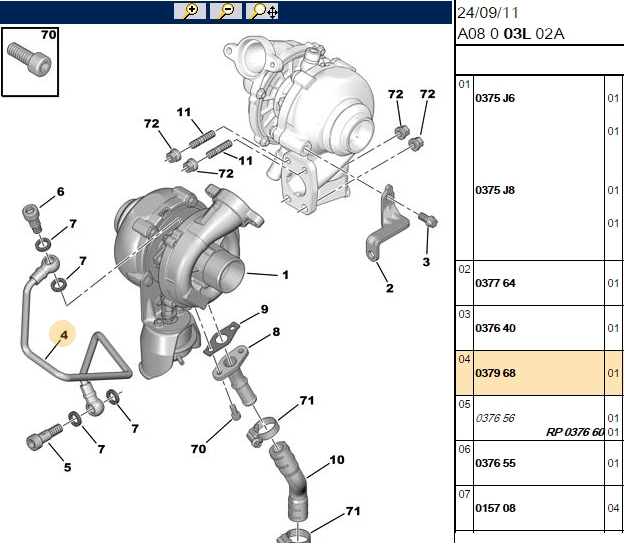
Task: Select highlighted callout number 4 on diagram
Action: tap(64, 335)
